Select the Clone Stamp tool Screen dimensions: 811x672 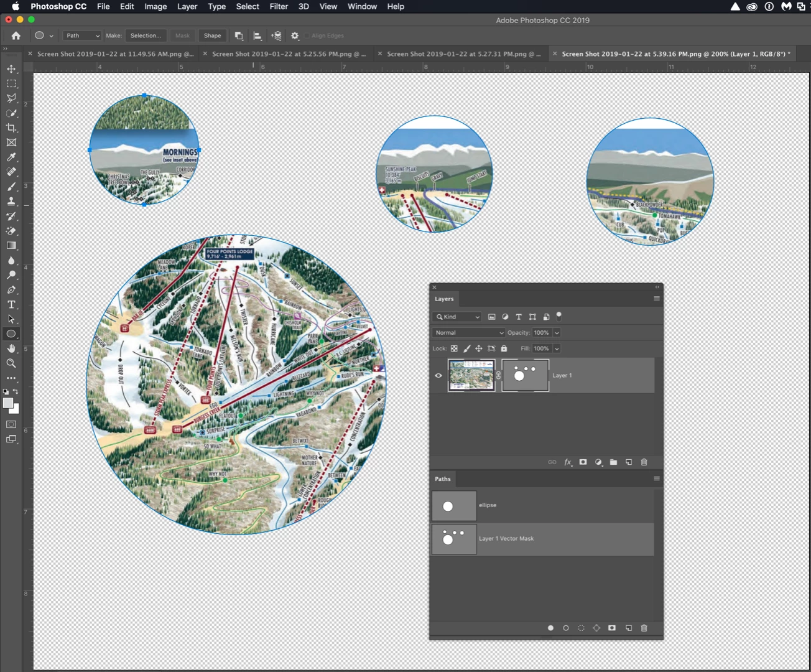point(11,202)
